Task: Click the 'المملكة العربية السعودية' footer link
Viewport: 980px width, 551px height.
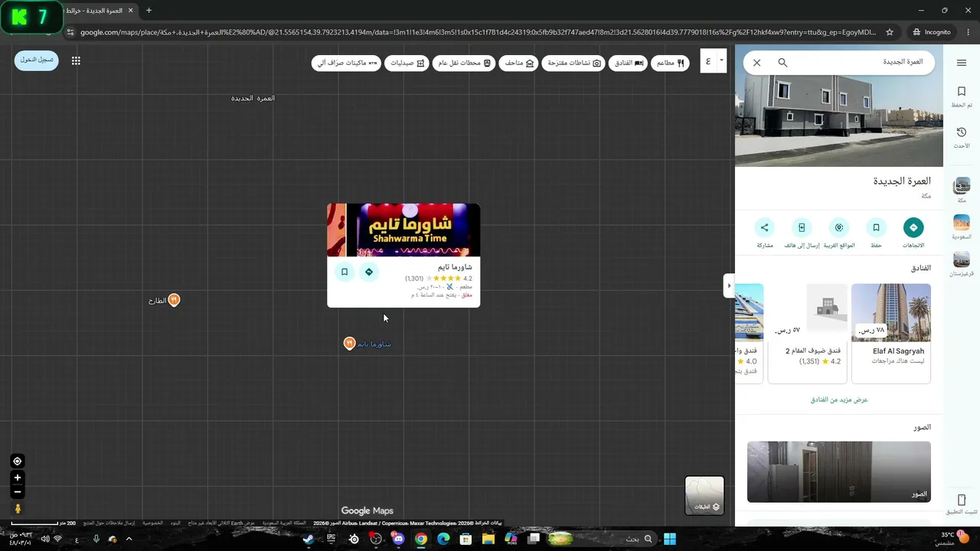Action: coord(284,523)
